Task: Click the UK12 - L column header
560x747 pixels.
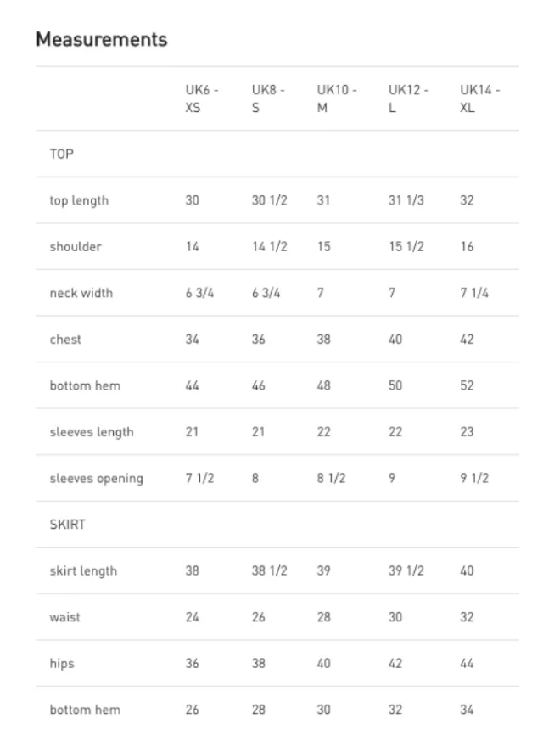Action: pyautogui.click(x=408, y=98)
